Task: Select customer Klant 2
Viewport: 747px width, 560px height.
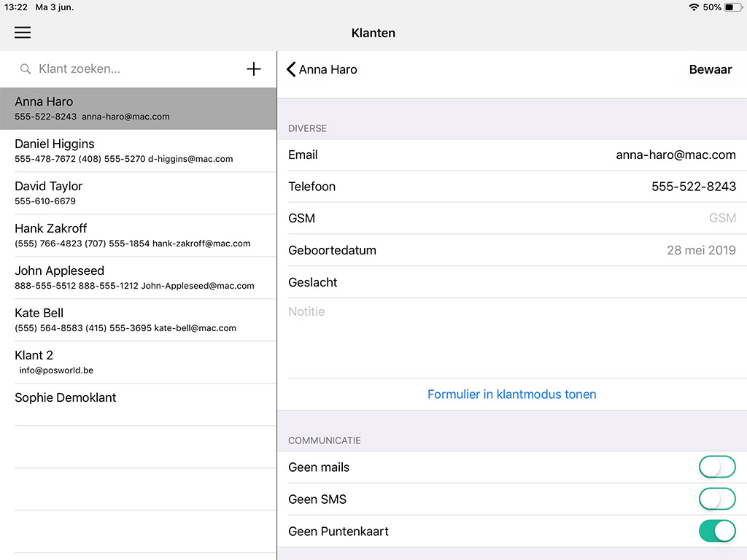Action: [138, 362]
